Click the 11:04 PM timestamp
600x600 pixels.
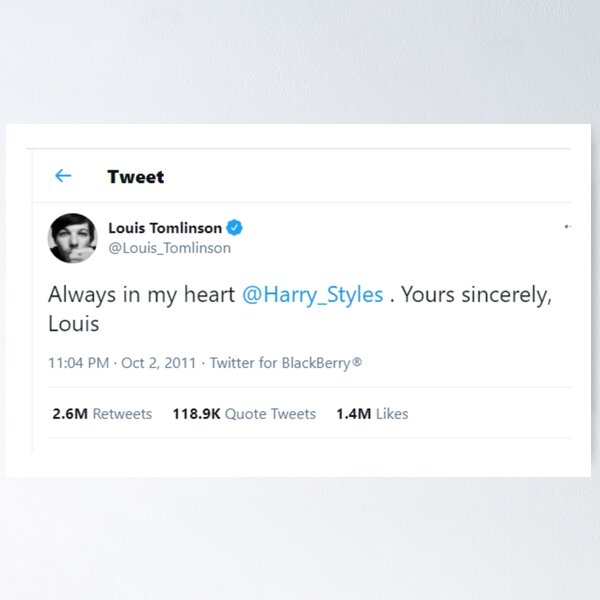pyautogui.click(x=78, y=363)
